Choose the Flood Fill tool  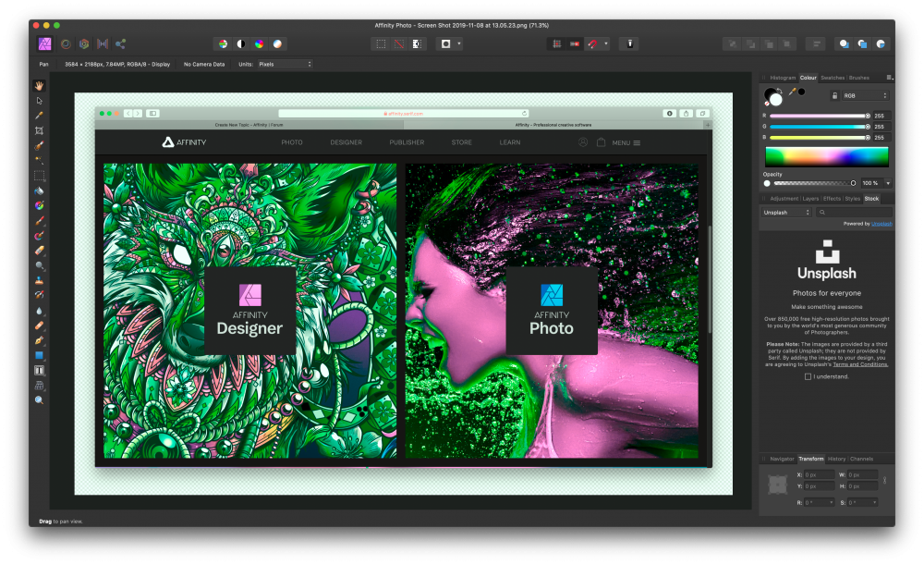pyautogui.click(x=39, y=190)
